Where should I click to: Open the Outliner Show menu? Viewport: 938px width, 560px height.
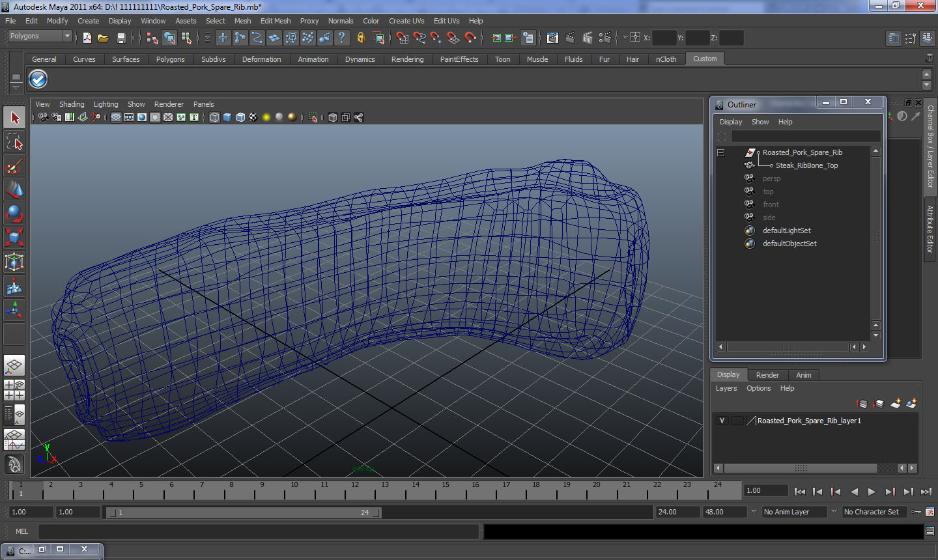tap(760, 122)
